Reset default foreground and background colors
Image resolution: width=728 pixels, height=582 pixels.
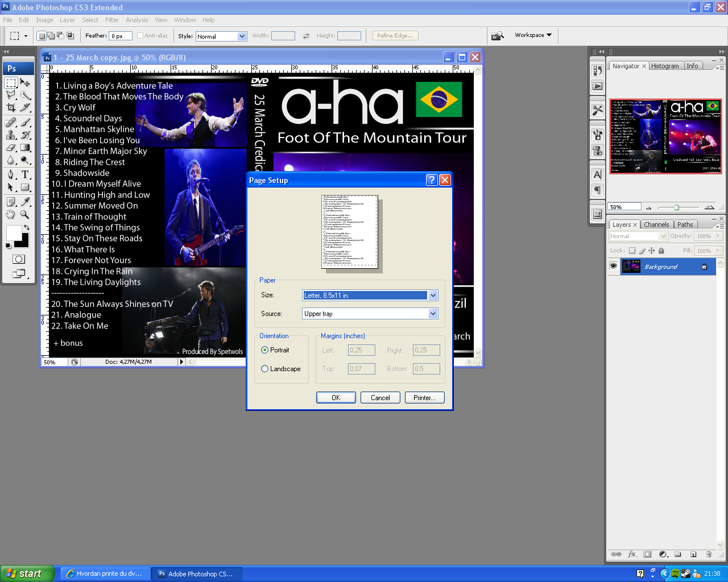point(8,246)
